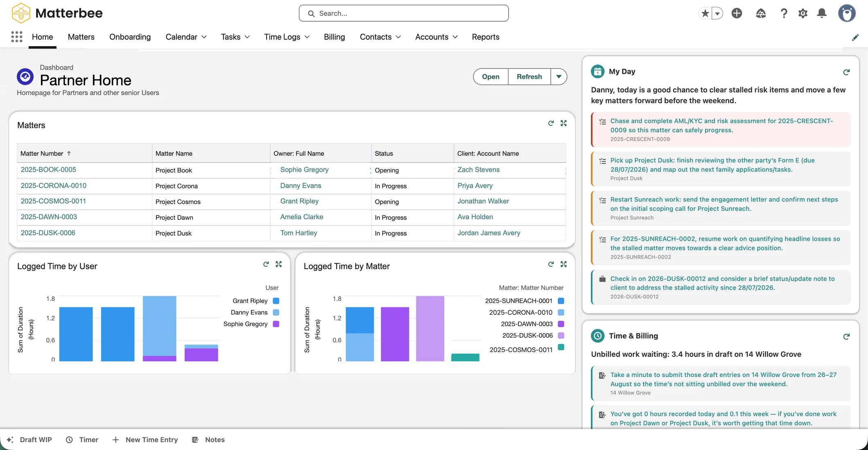The height and width of the screenshot is (450, 868).
Task: Expand the Matters table widget
Action: [x=564, y=123]
